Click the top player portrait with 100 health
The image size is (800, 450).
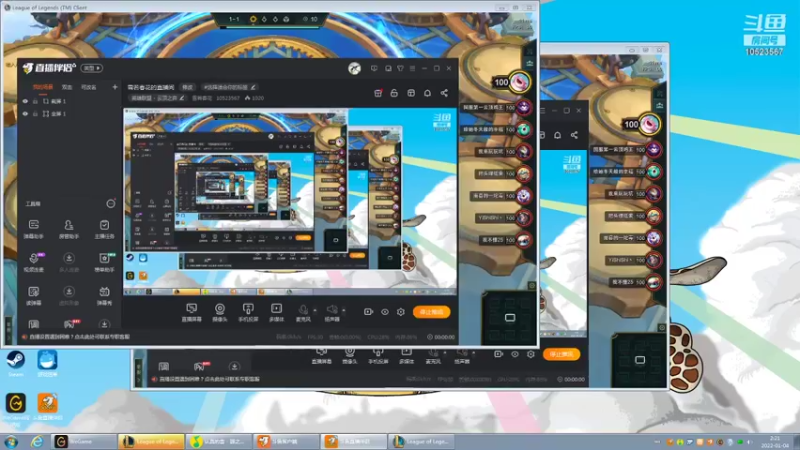coord(519,82)
